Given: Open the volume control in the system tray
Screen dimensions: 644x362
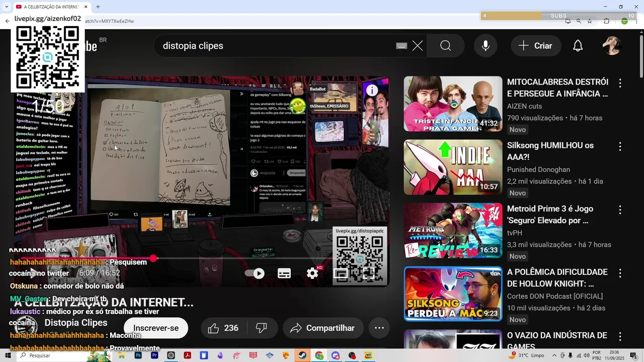Looking at the screenshot, I should tap(586, 355).
